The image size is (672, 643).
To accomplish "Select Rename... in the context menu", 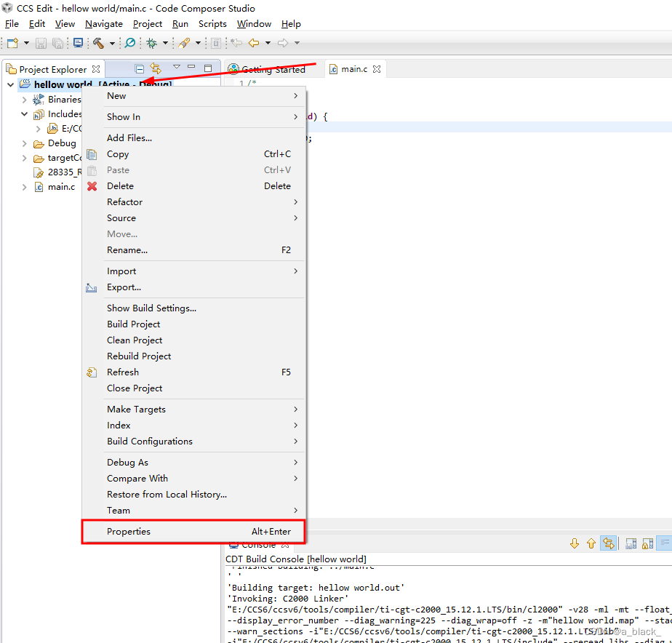I will point(193,250).
